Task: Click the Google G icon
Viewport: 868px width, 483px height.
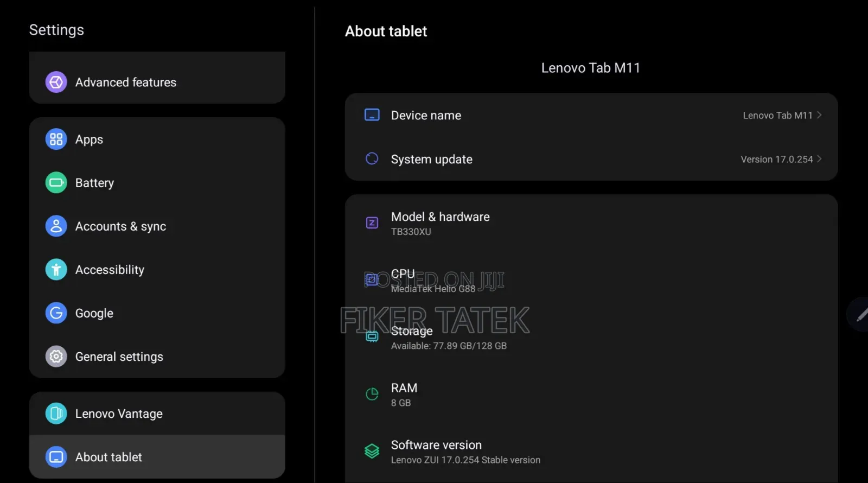Action: pos(56,313)
